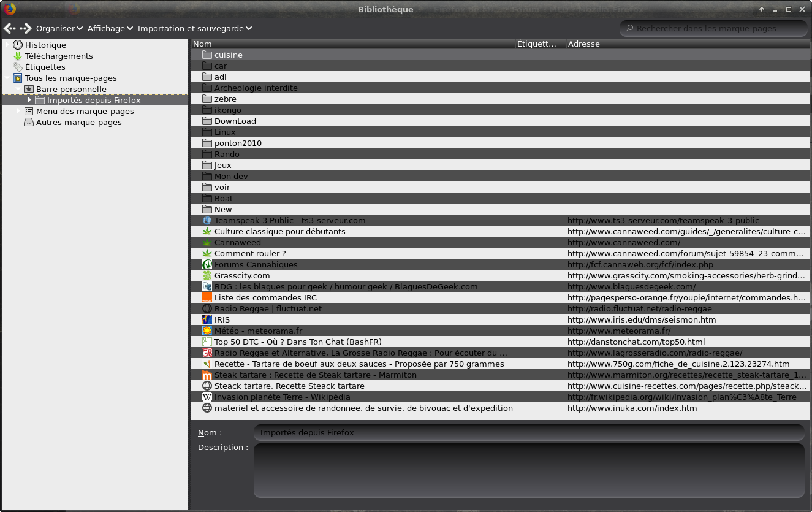Select the folder named New
The width and height of the screenshot is (812, 512).
500,209
